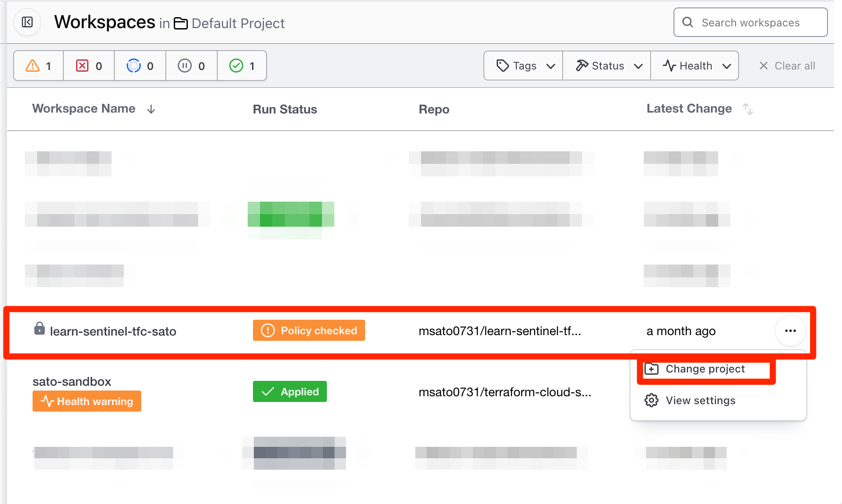
Task: Click the Default Project folder icon
Action: 181,23
